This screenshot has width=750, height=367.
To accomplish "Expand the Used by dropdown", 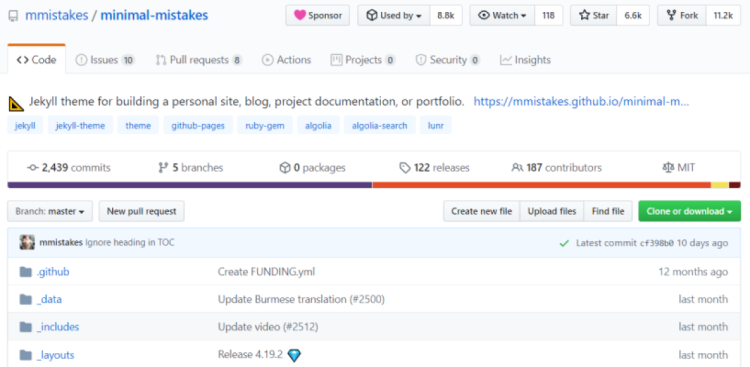I will (x=394, y=15).
